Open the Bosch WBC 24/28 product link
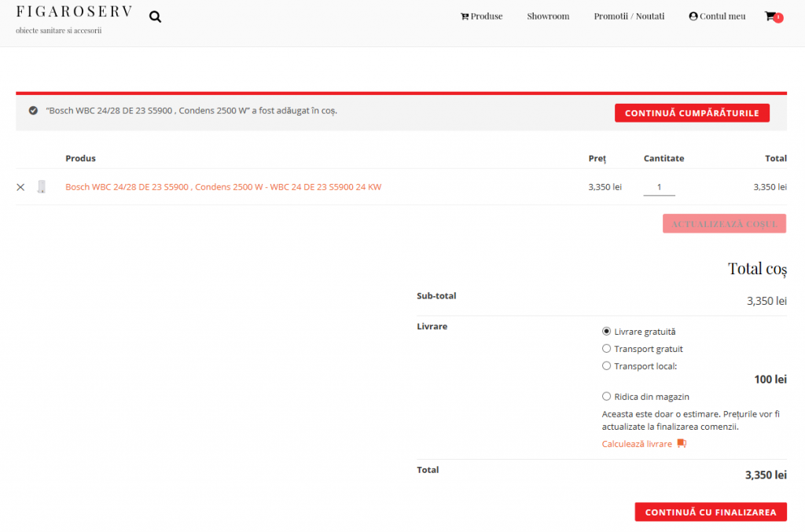 (x=223, y=187)
